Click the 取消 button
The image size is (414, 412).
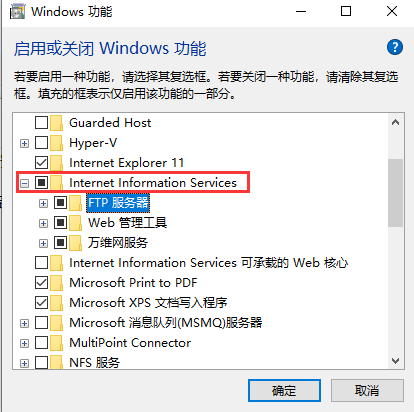367,390
